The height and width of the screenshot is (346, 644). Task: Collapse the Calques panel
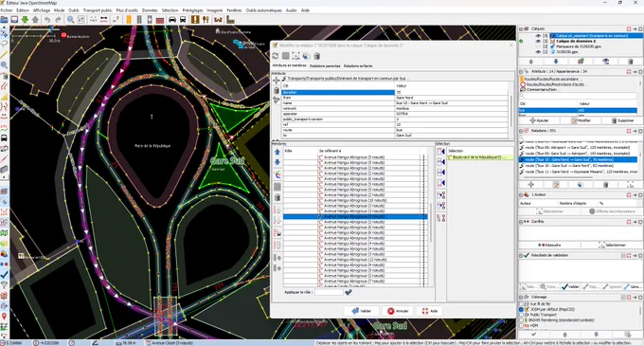pos(521,28)
